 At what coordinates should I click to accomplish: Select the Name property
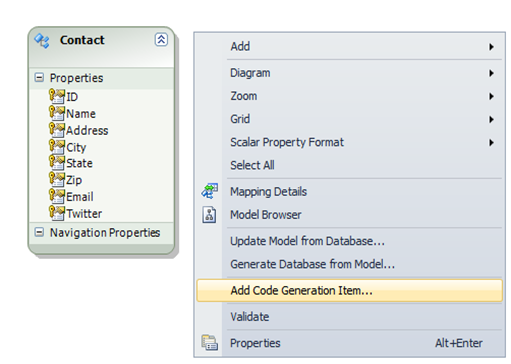click(81, 114)
